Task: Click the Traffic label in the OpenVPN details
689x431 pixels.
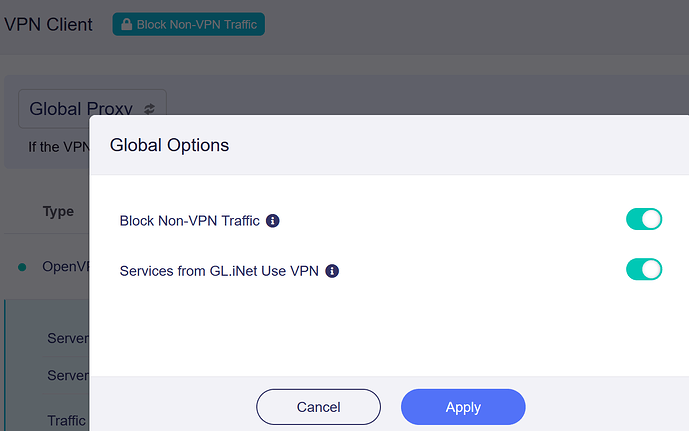Action: coord(68,420)
